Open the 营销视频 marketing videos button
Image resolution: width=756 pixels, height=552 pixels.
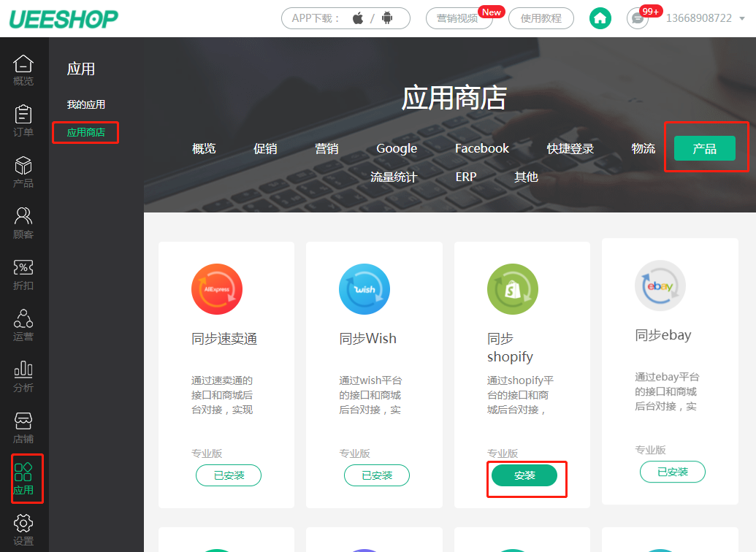(x=459, y=18)
